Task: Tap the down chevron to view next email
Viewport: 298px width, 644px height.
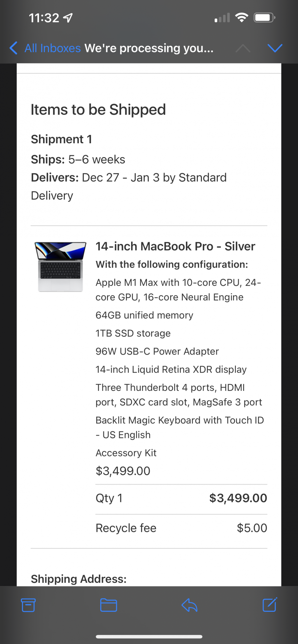Action: coord(275,48)
